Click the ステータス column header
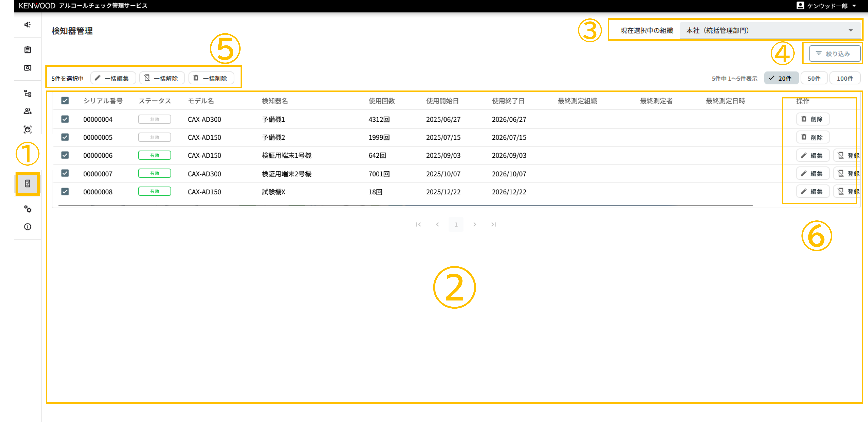The image size is (868, 422). [x=155, y=101]
